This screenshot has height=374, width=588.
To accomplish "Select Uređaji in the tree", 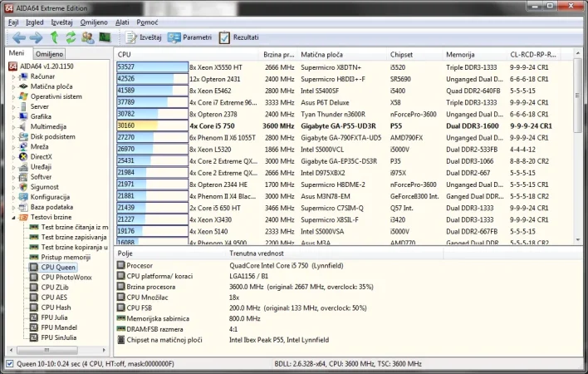I will point(41,167).
